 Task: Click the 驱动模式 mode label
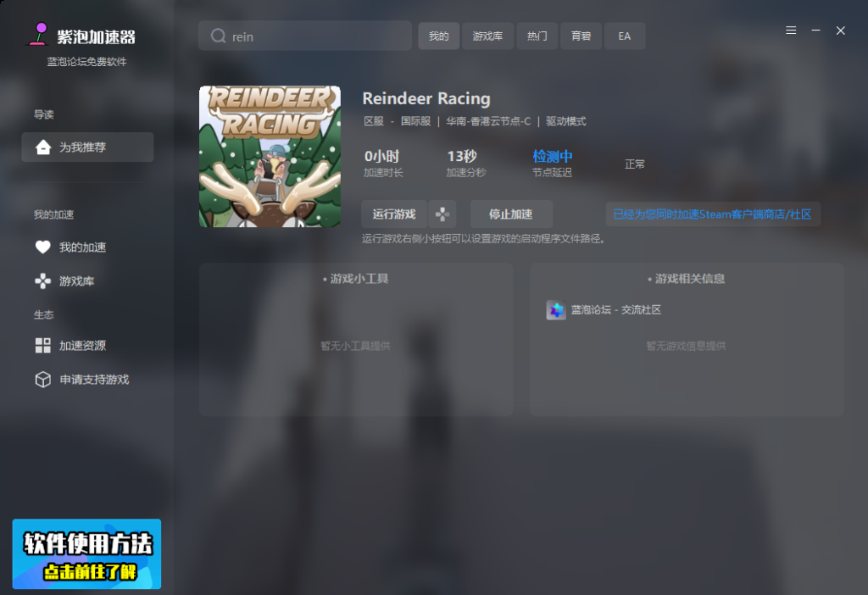(565, 121)
